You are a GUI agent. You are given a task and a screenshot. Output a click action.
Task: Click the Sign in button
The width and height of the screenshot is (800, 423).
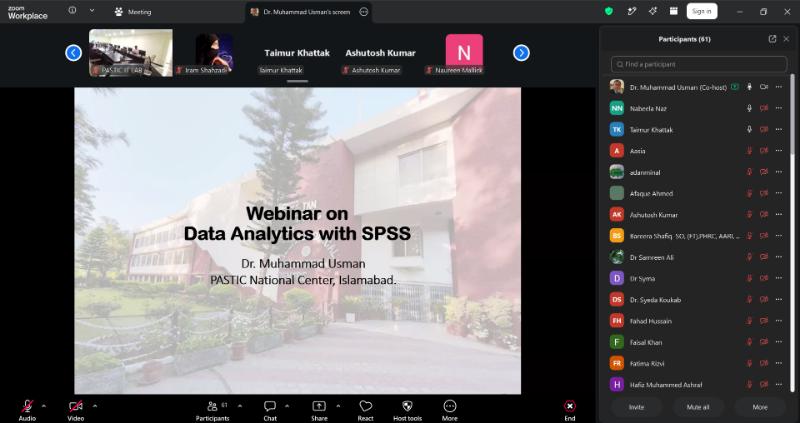702,11
